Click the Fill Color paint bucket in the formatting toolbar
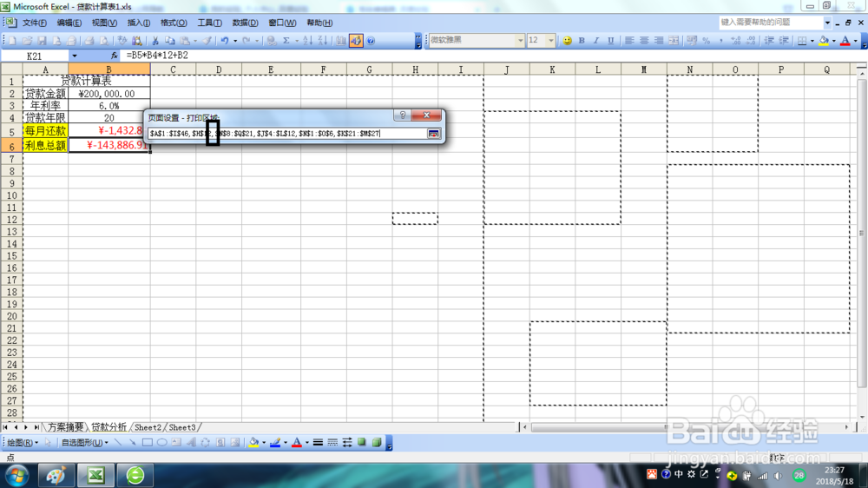The image size is (868, 488). 824,41
